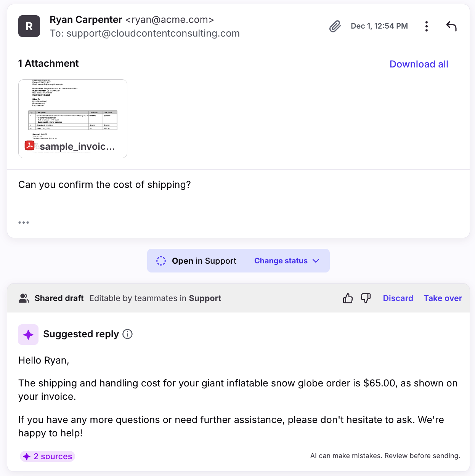
Task: Click the purple sparkle AI icon
Action: [28, 335]
